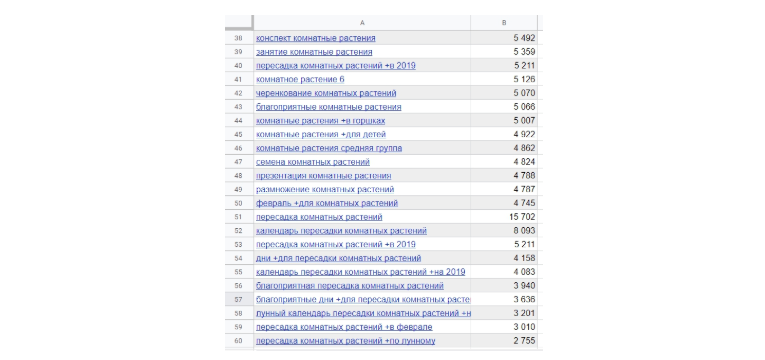Select row header 57

tap(239, 299)
